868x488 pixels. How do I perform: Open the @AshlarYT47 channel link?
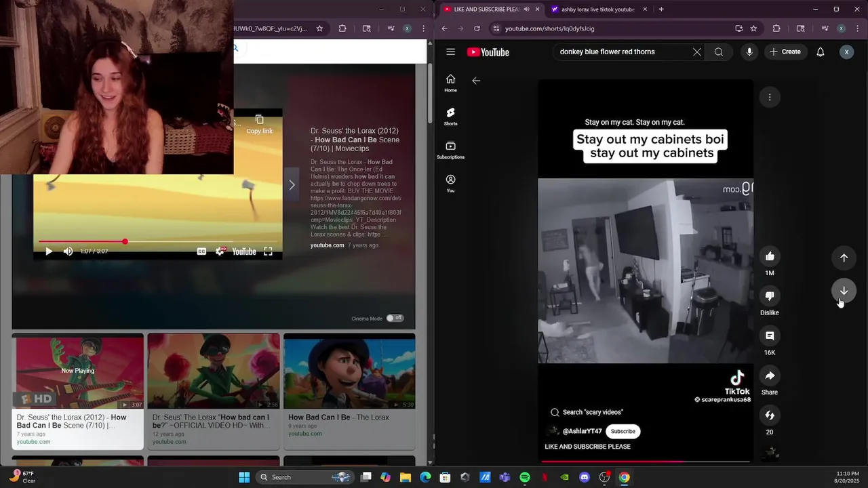point(582,431)
